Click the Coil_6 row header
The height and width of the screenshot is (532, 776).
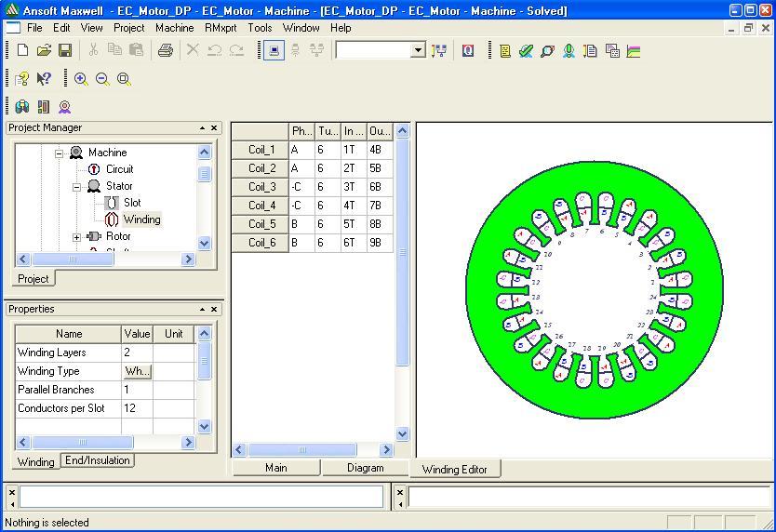(x=261, y=243)
